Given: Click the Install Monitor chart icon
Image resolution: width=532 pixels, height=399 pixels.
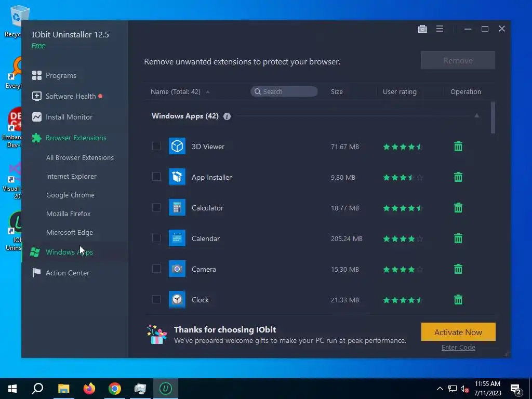Looking at the screenshot, I should pos(37,117).
